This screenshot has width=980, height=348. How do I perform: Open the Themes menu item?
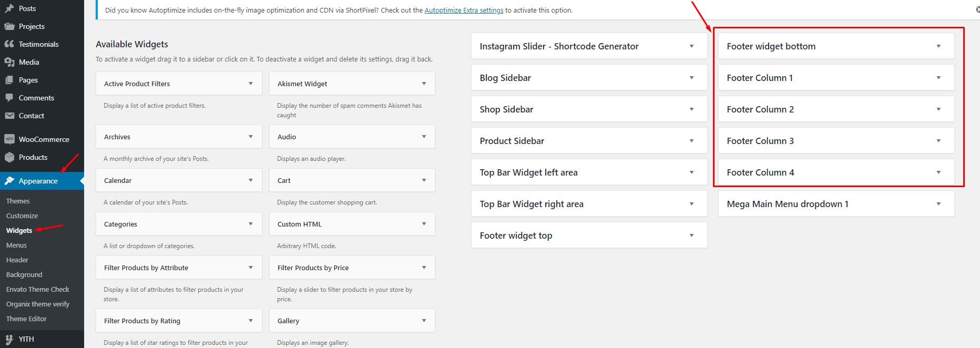[18, 200]
